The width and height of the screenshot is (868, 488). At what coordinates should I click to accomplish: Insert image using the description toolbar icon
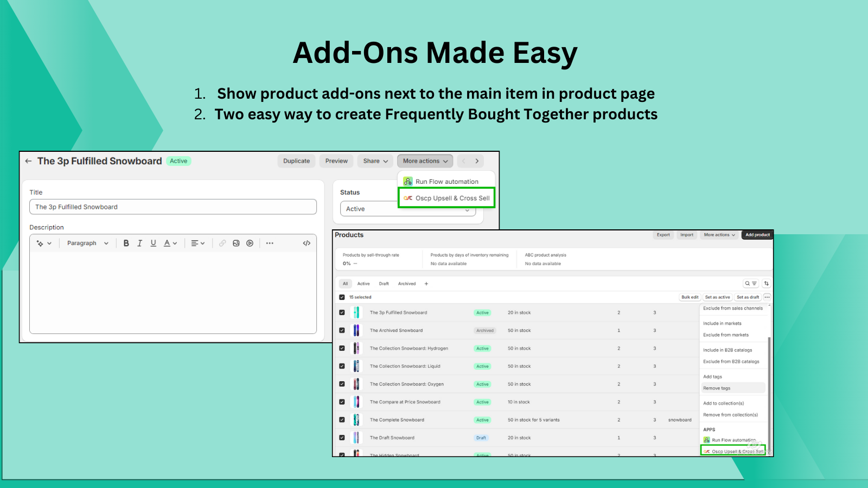(236, 243)
